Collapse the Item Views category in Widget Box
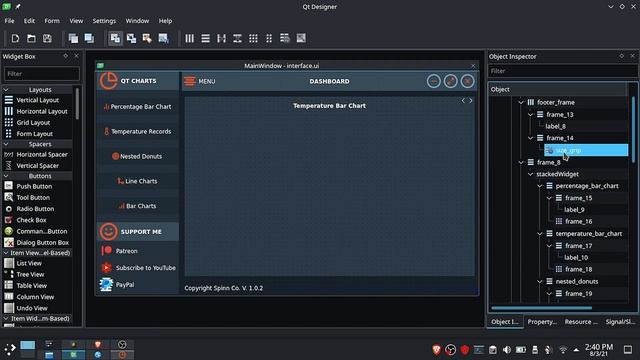Image resolution: width=640 pixels, height=360 pixels. [6, 253]
